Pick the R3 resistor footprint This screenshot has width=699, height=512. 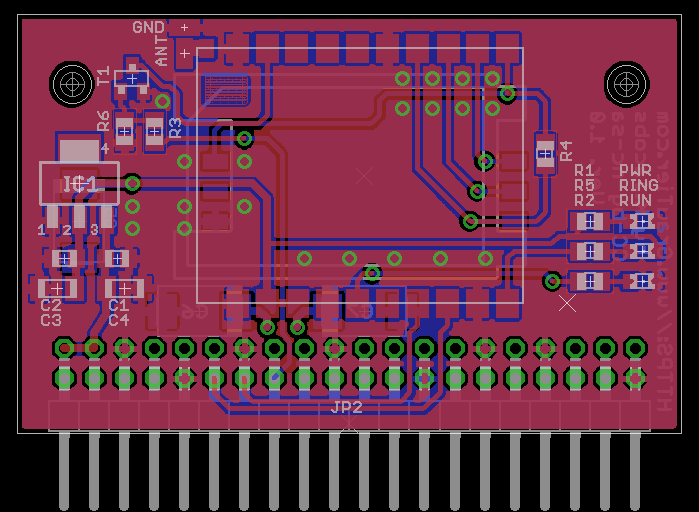[x=155, y=131]
